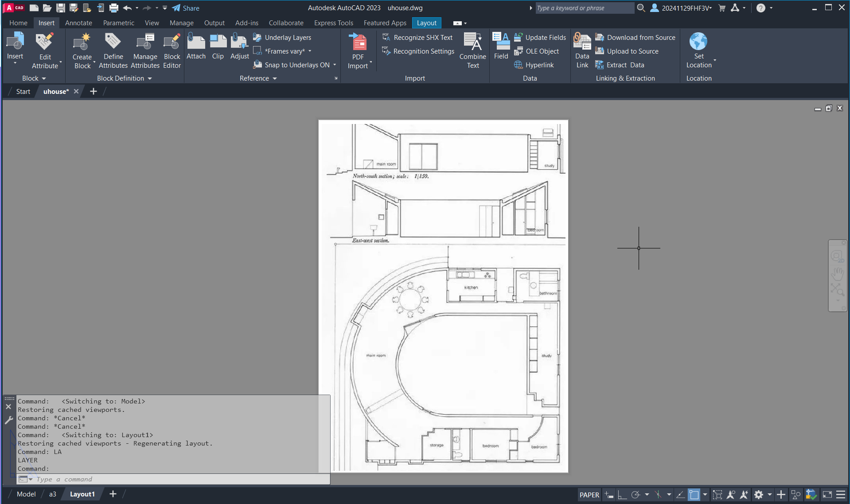Open the Undo history dropdown arrow
850x504 pixels.
pos(137,8)
